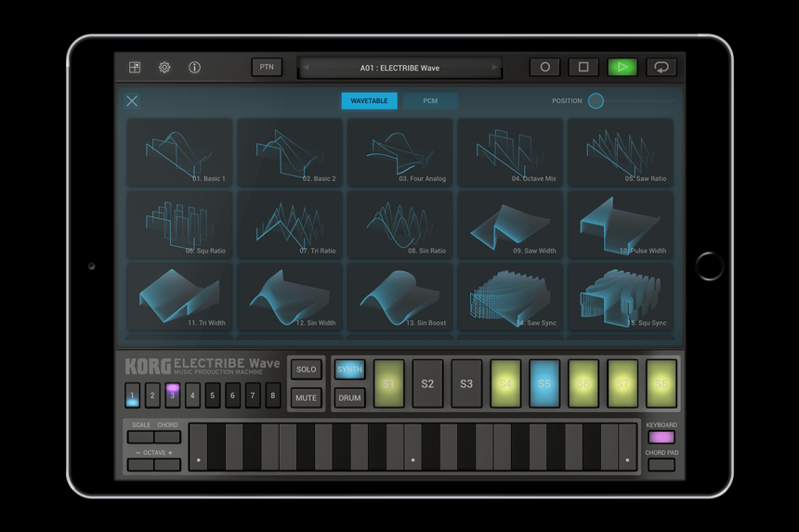Select wavetable 07. Tri Ratio
799x532 pixels.
290,225
